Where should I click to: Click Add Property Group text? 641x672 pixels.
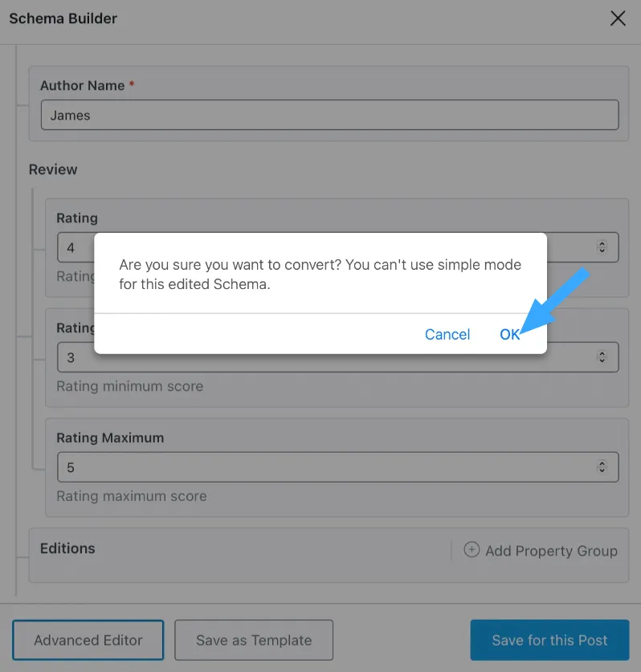[551, 551]
